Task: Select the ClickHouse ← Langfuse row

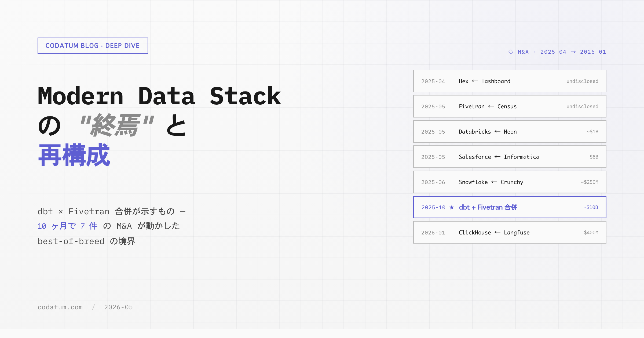Action: (x=510, y=232)
